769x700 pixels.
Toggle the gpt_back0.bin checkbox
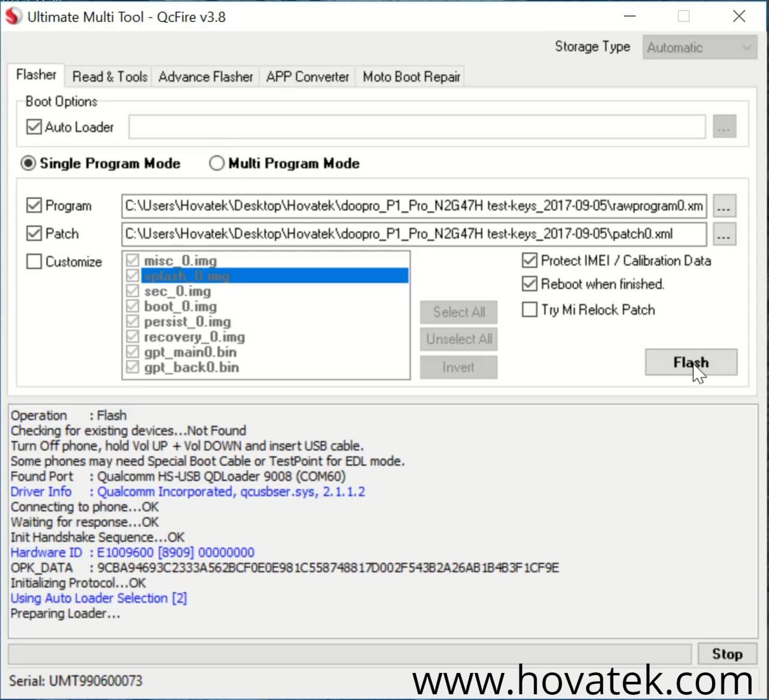pyautogui.click(x=133, y=367)
